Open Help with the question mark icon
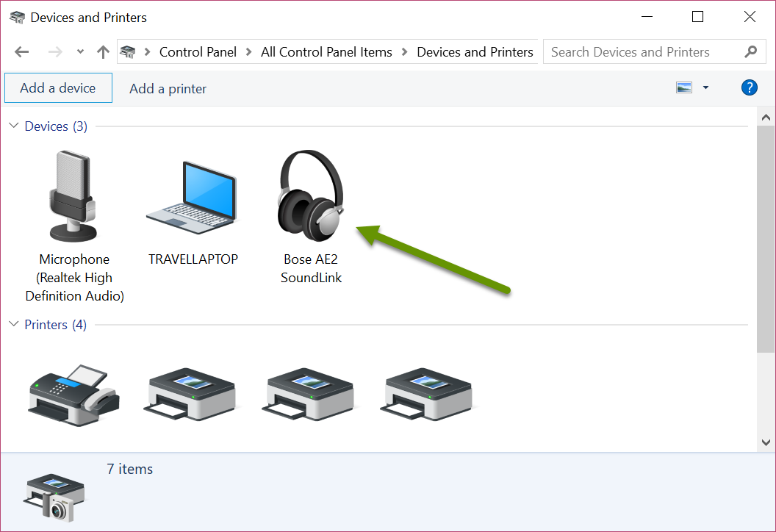The image size is (776, 532). pyautogui.click(x=749, y=87)
